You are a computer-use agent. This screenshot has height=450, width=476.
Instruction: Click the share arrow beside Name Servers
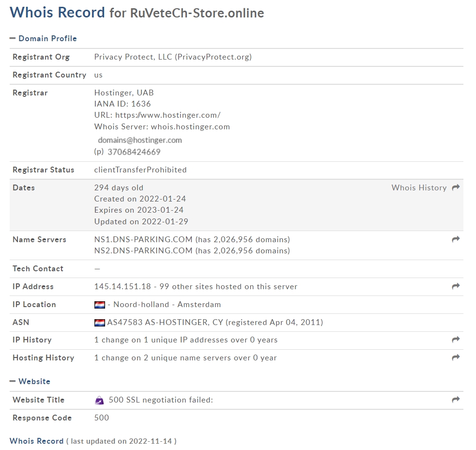pyautogui.click(x=456, y=239)
